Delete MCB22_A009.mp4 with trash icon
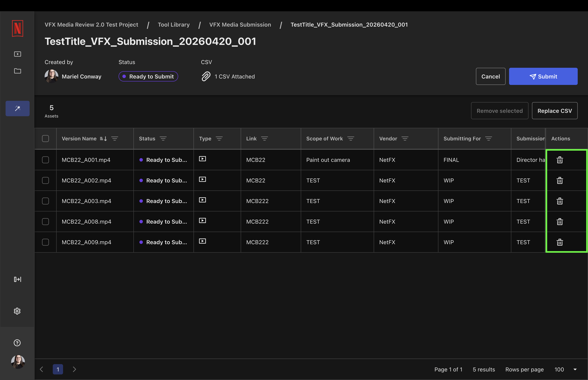 560,242
